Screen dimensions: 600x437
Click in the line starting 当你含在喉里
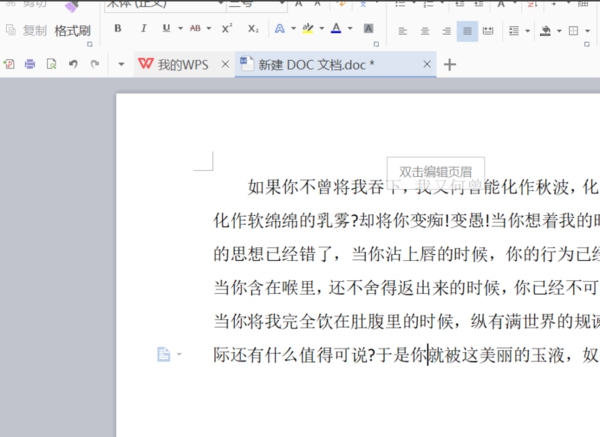406,288
